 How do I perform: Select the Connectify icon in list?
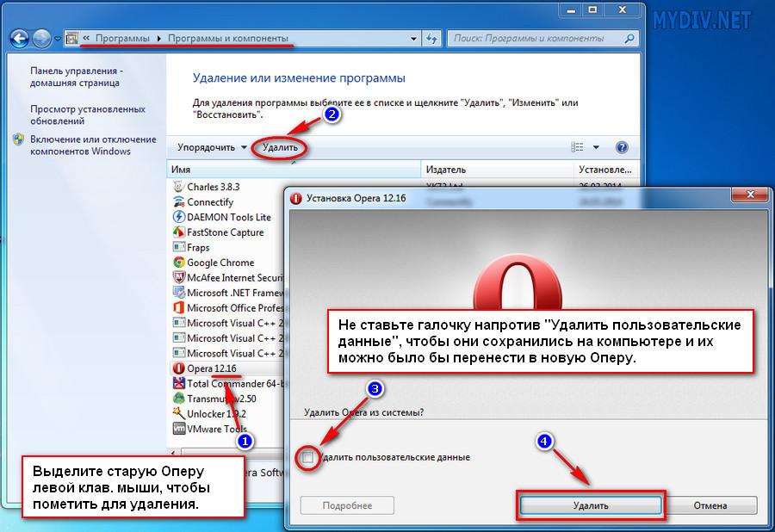tap(178, 202)
